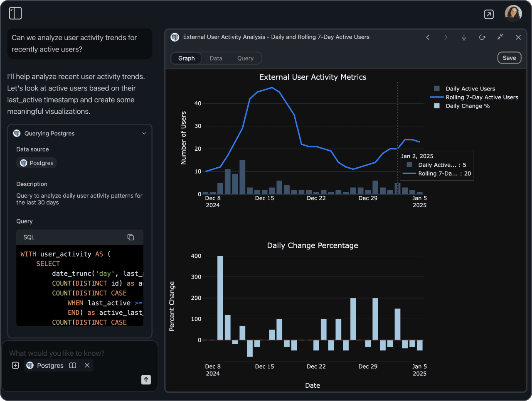532x401 pixels.
Task: Toggle the sidebar panel icon
Action: pos(15,13)
